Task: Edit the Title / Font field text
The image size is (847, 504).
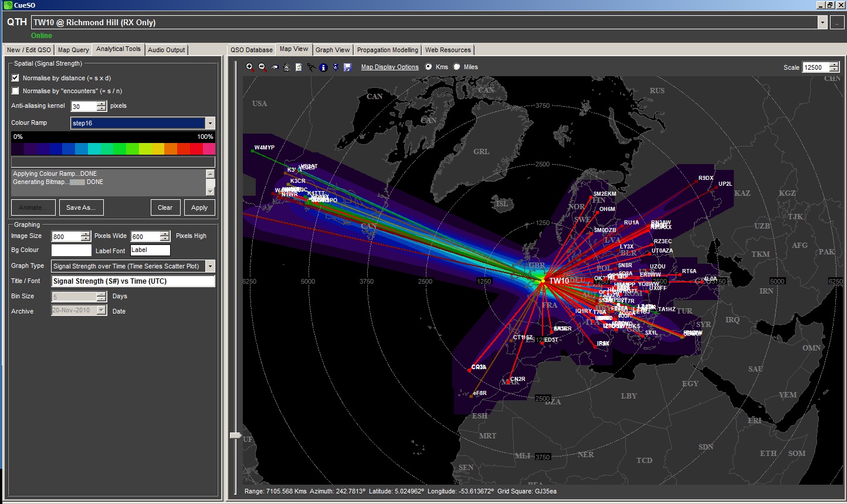Action: pyautogui.click(x=132, y=281)
